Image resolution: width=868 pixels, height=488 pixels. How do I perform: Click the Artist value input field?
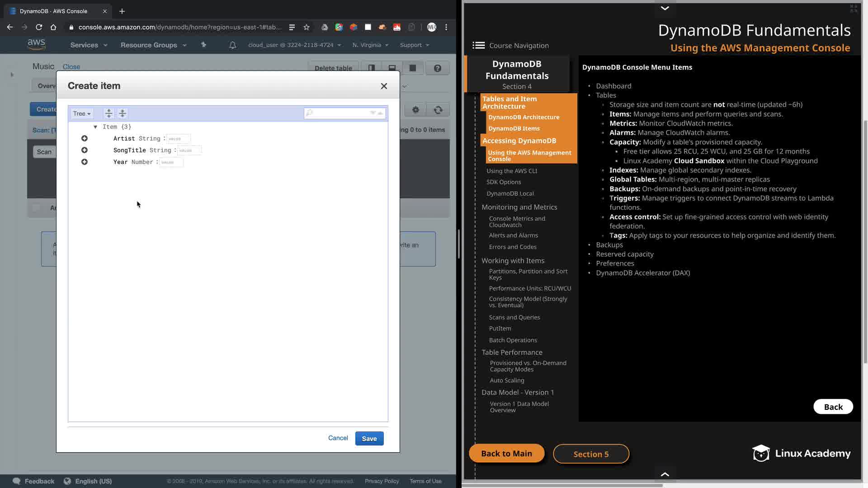click(x=179, y=139)
